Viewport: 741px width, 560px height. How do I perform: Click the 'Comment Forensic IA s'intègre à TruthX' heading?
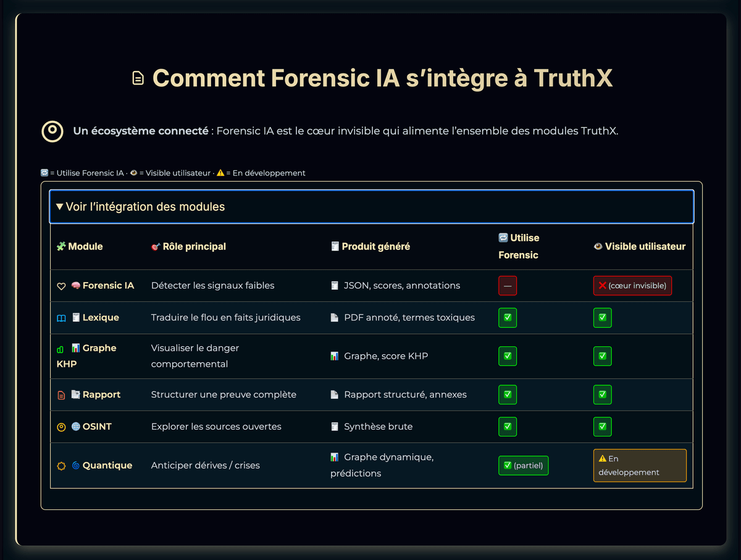tap(382, 78)
